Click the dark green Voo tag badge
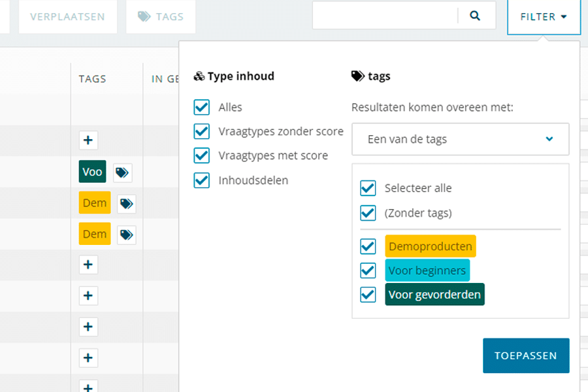 (x=92, y=172)
